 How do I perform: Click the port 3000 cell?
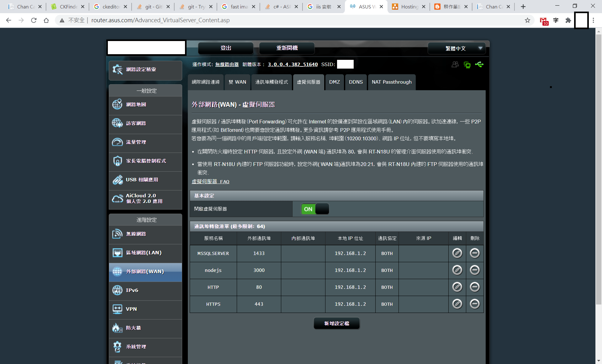coord(259,270)
